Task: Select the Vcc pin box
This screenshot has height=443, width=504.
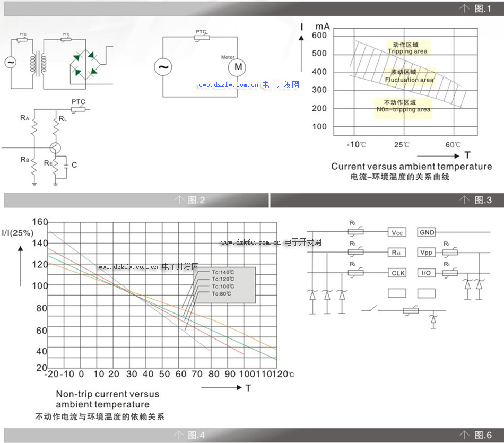Action: tap(397, 232)
